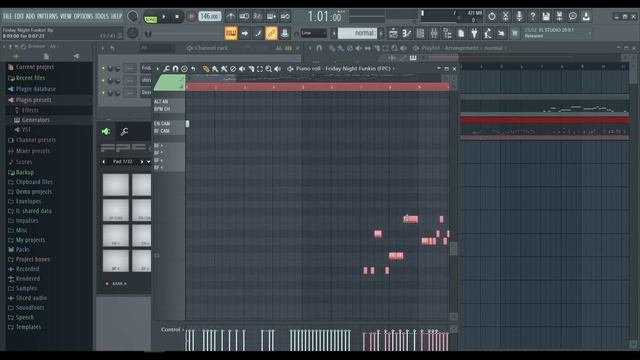
Task: Toggle the piano roll snap magnet
Action: click(176, 69)
